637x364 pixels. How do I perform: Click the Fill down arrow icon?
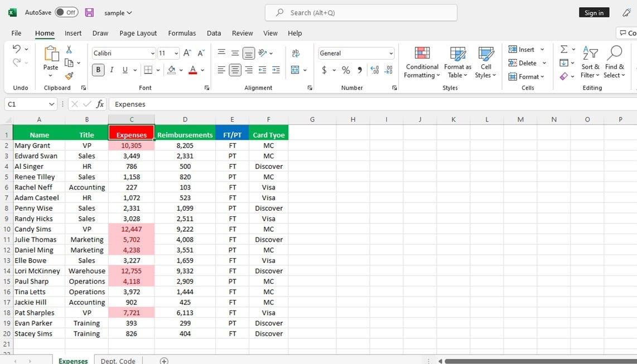coord(564,62)
